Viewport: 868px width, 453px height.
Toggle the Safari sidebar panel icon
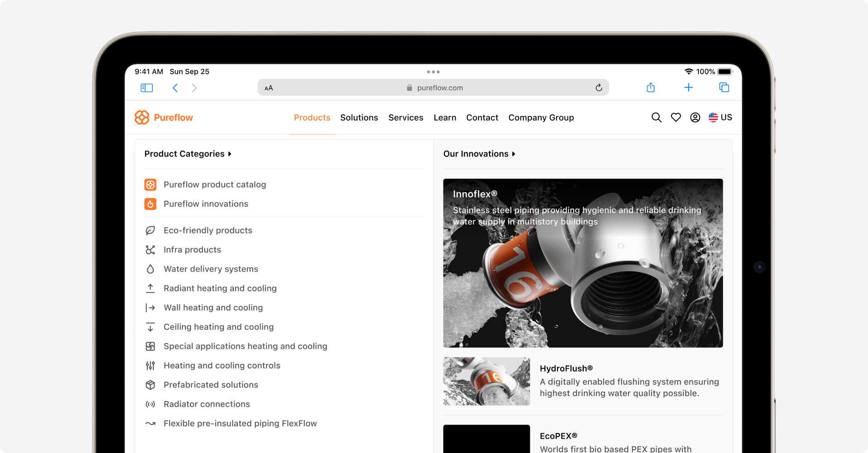[146, 88]
